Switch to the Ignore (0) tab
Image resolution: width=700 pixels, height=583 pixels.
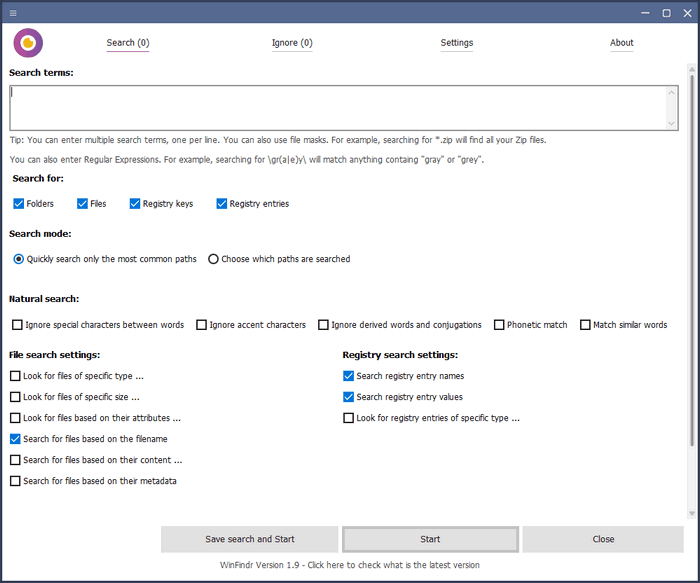292,43
